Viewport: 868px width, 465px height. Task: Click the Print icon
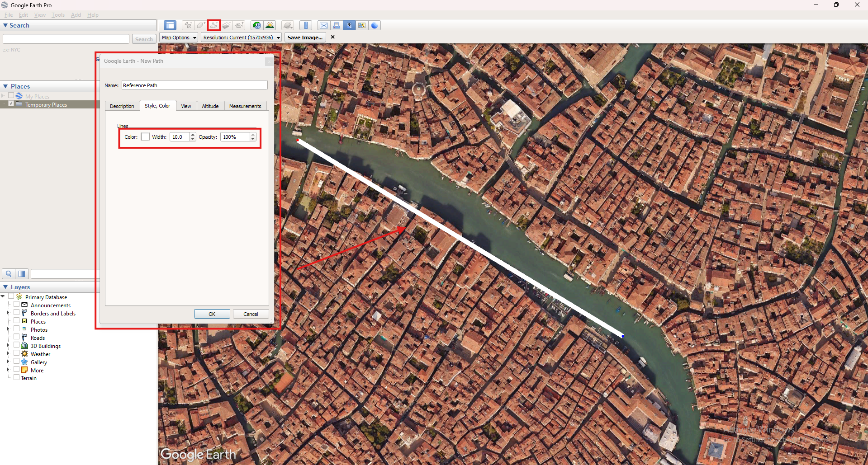pos(336,25)
